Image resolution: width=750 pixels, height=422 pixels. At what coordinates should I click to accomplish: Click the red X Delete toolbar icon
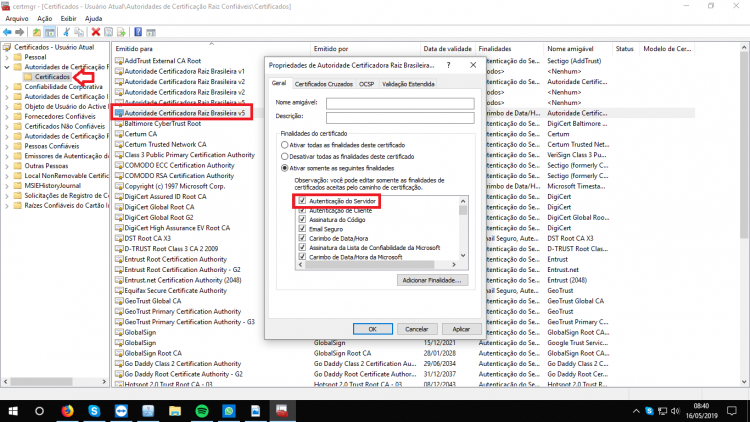[x=96, y=32]
